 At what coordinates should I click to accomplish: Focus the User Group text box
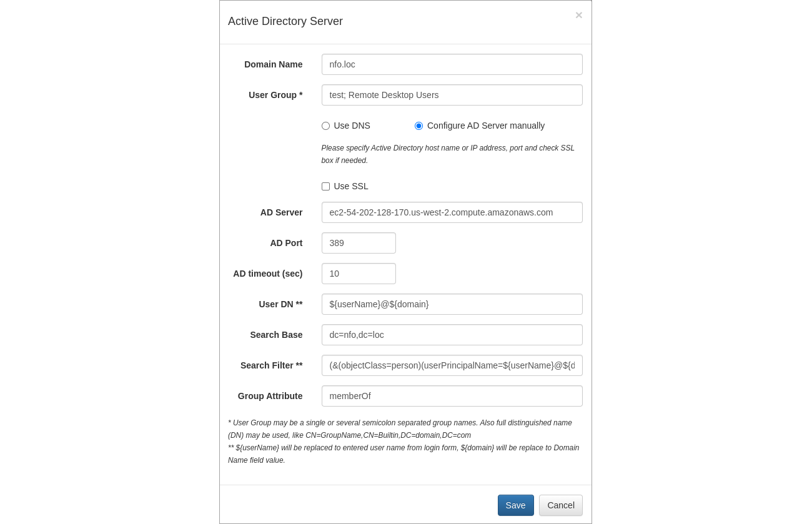[452, 95]
